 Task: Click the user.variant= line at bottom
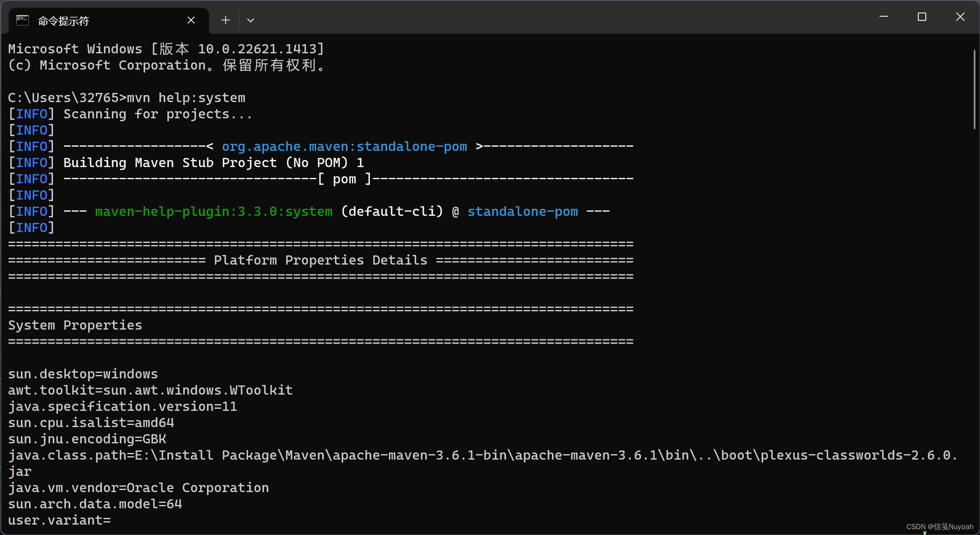[59, 520]
